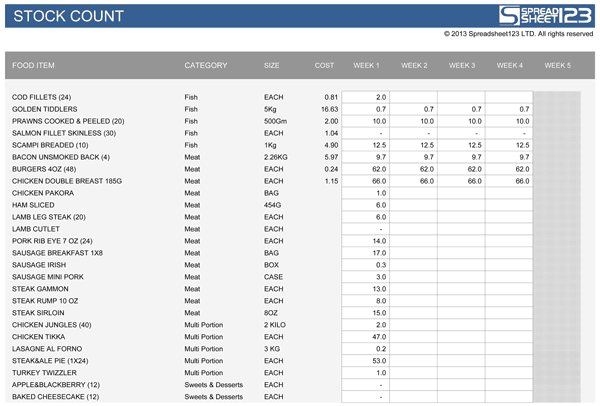
Task: Click BAKED CHEESECAKE (12) item
Action: [55, 397]
